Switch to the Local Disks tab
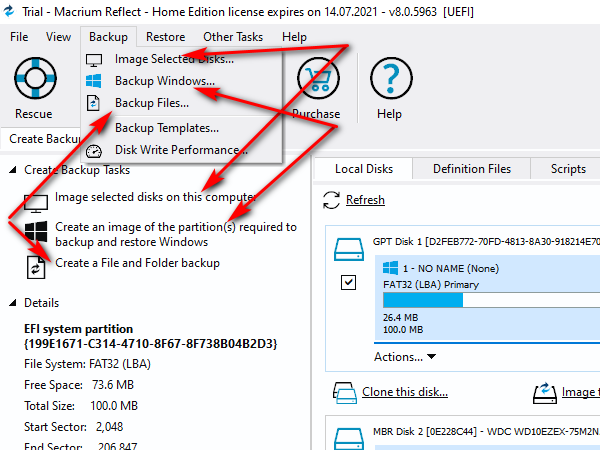Screen dimensions: 600x450 [x=364, y=169]
